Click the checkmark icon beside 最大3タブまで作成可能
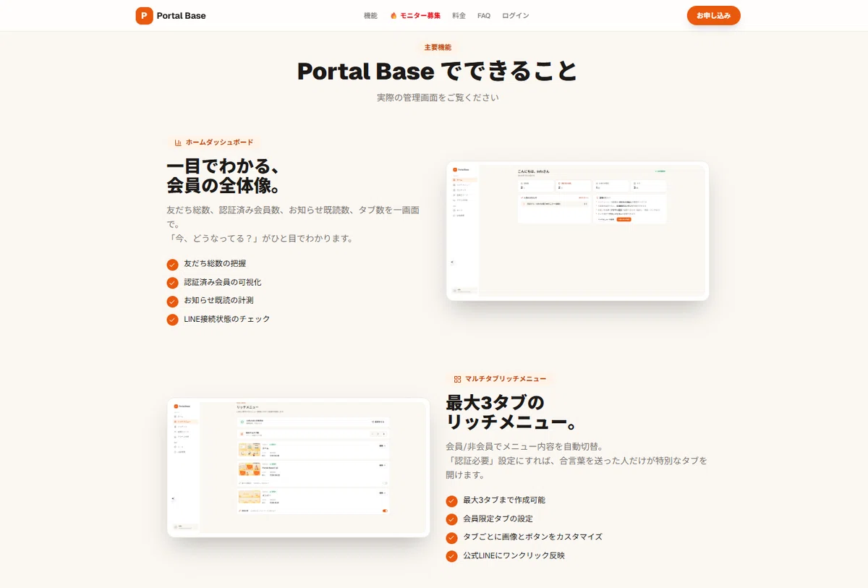The height and width of the screenshot is (588, 868). 451,500
